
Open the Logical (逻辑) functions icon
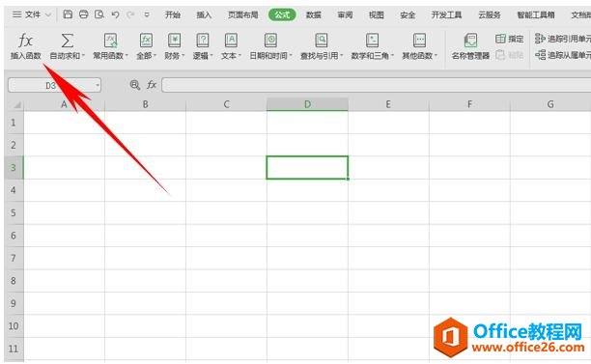tap(203, 41)
